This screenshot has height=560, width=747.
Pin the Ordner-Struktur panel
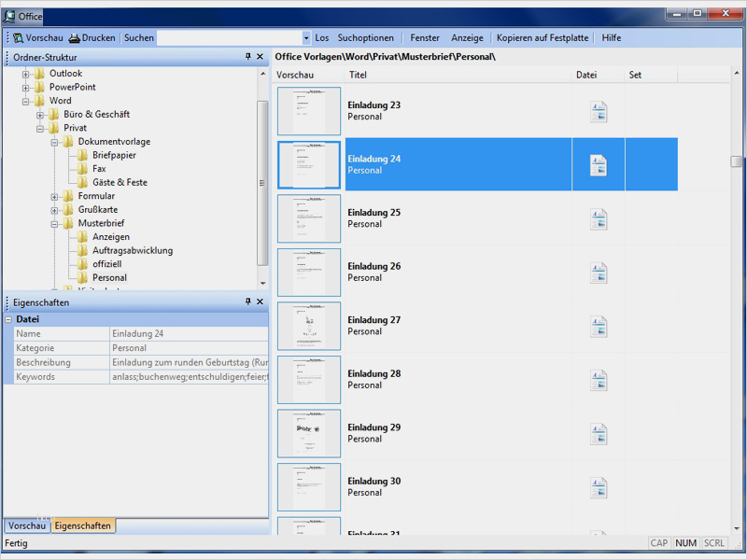pyautogui.click(x=247, y=57)
